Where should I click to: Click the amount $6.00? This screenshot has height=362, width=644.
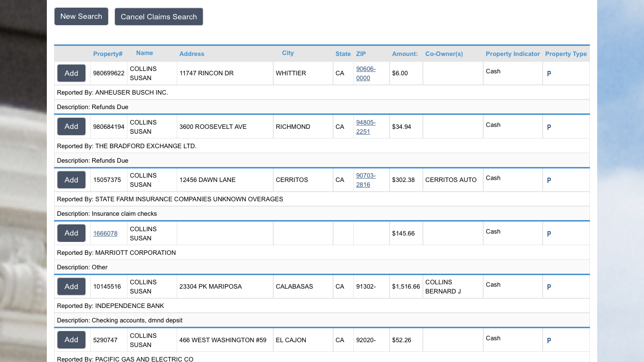[x=400, y=73]
